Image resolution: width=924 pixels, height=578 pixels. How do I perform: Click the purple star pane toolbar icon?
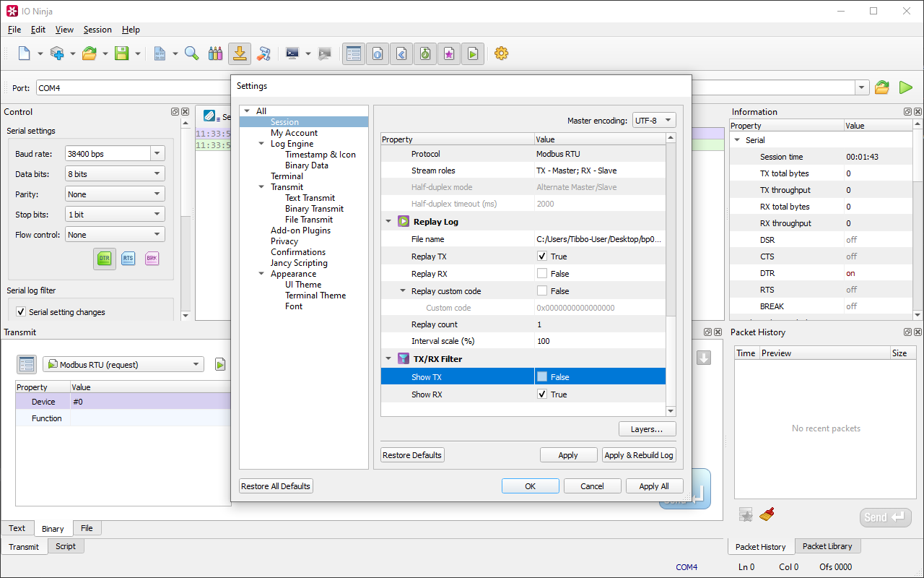[449, 53]
